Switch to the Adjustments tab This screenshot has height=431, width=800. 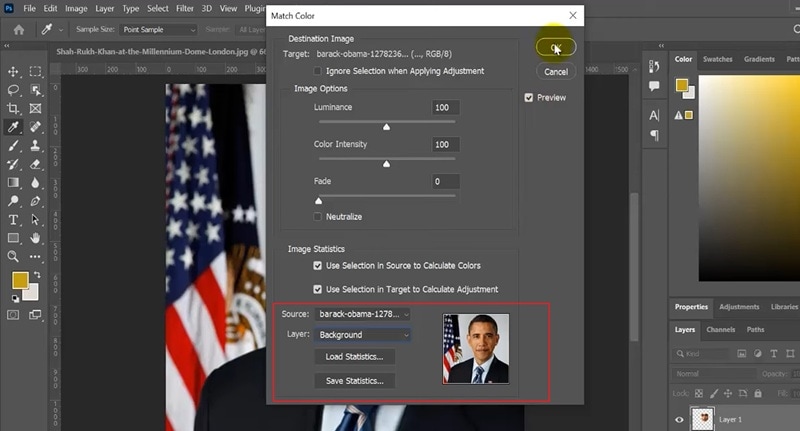pyautogui.click(x=739, y=307)
